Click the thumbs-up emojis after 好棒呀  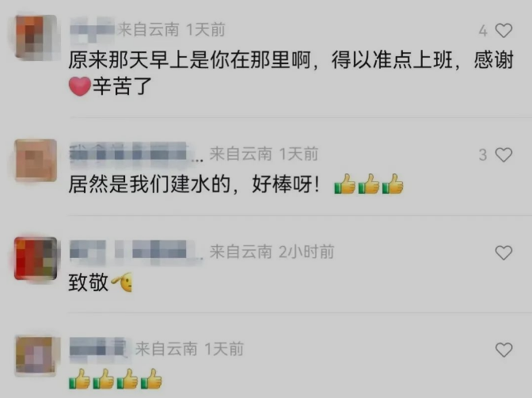pos(369,184)
